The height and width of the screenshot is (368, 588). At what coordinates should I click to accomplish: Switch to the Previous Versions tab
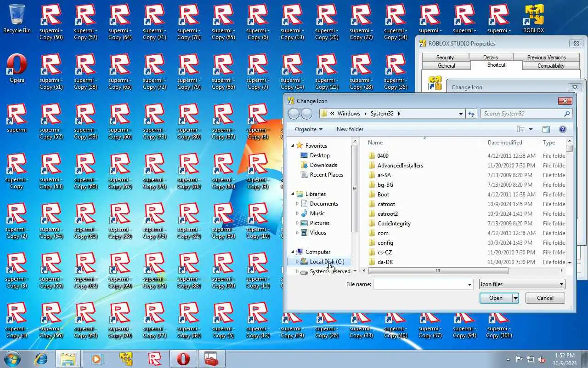coord(546,57)
